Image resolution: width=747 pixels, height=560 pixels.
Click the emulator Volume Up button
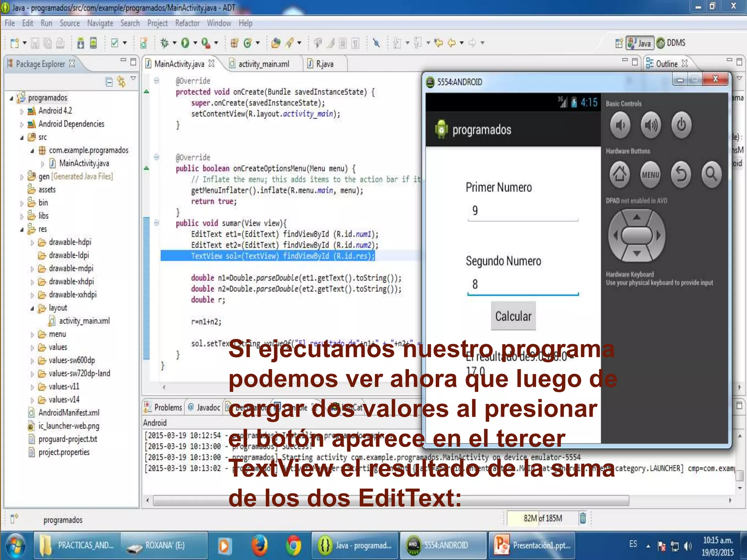pyautogui.click(x=651, y=125)
